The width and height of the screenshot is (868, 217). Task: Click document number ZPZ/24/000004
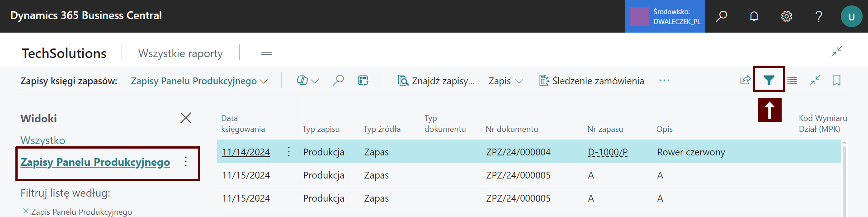pyautogui.click(x=518, y=152)
